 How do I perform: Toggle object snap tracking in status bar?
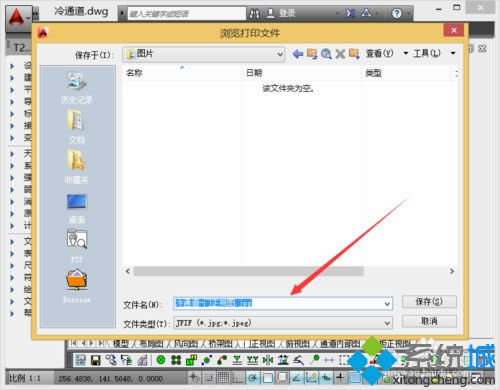[297, 378]
